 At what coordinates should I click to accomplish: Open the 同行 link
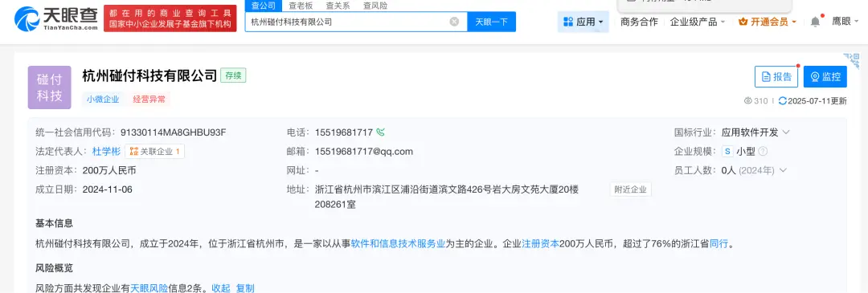[719, 243]
